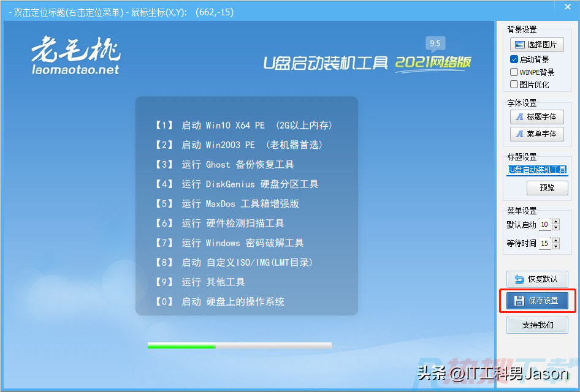The width and height of the screenshot is (580, 392).
Task: Increase the 默认启动 value with up arrow
Action: 555,222
